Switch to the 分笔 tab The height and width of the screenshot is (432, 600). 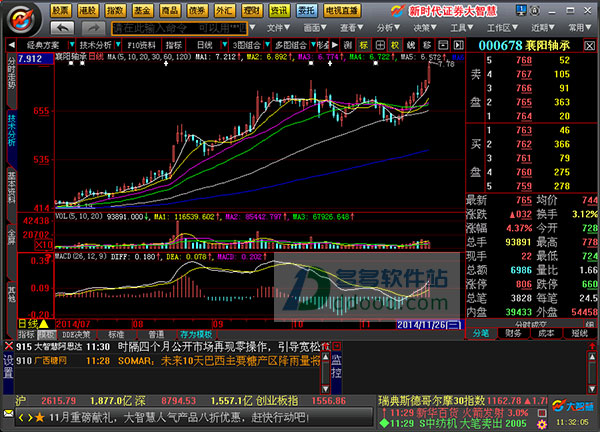click(x=481, y=333)
